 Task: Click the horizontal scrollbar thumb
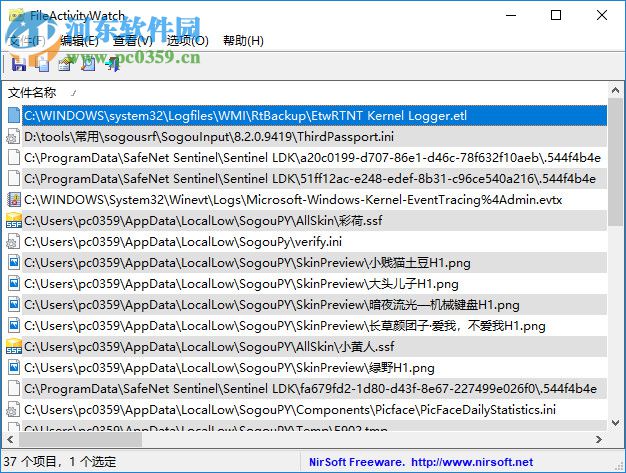click(80, 439)
